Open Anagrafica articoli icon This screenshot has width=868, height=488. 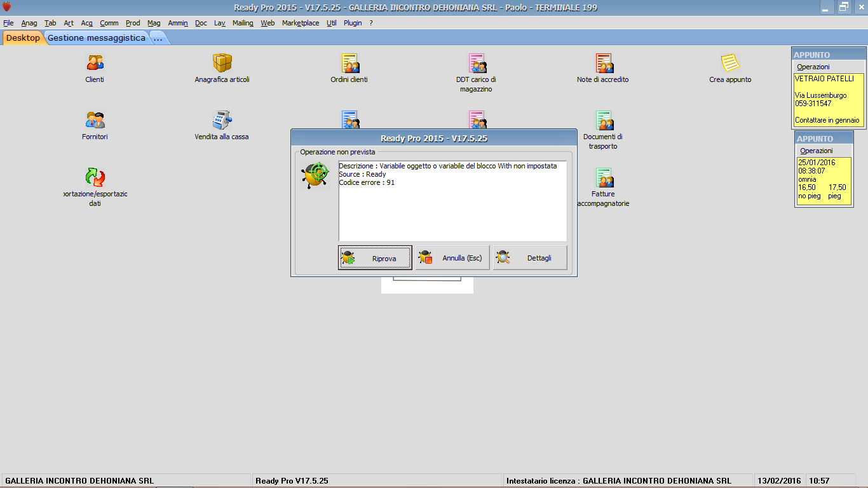[x=222, y=63]
